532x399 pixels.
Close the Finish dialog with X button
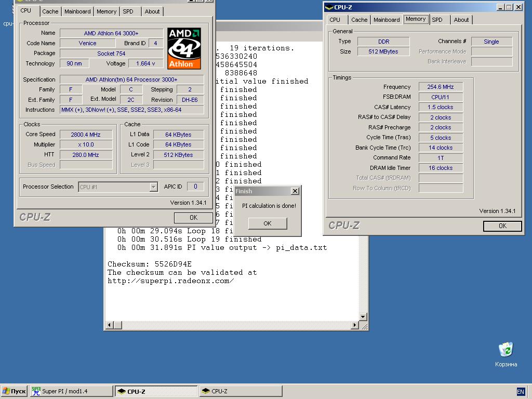(x=295, y=191)
